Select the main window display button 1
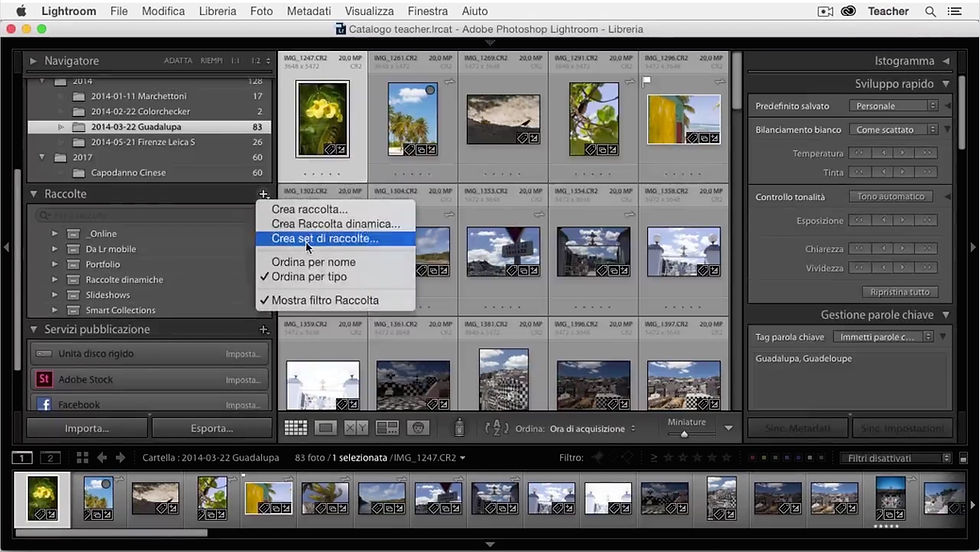The width and height of the screenshot is (980, 552). click(x=22, y=458)
